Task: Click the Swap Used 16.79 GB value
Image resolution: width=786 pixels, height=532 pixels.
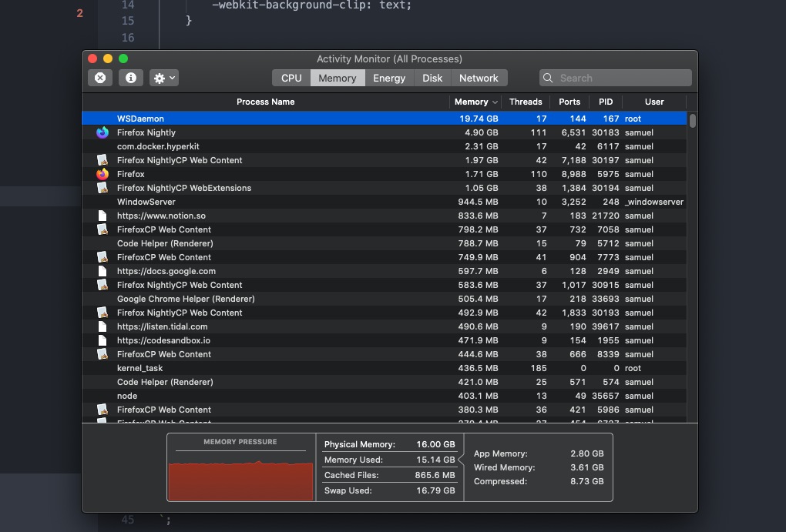Action: [435, 490]
